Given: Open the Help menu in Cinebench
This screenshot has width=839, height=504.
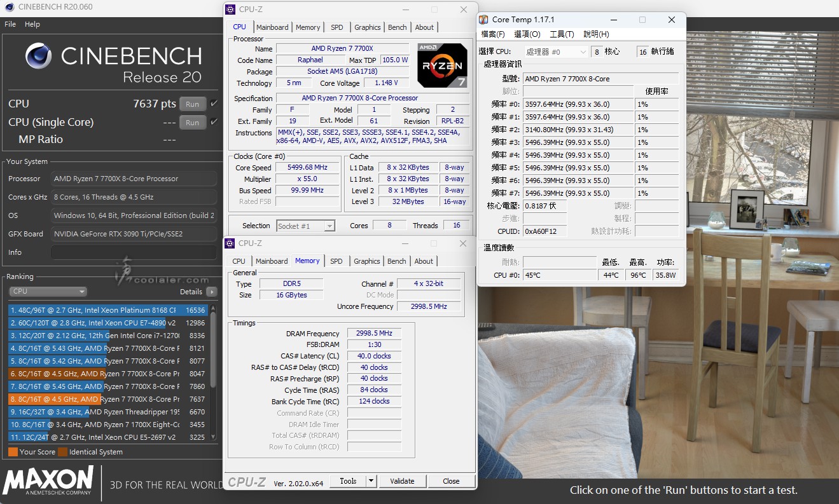Looking at the screenshot, I should [32, 24].
